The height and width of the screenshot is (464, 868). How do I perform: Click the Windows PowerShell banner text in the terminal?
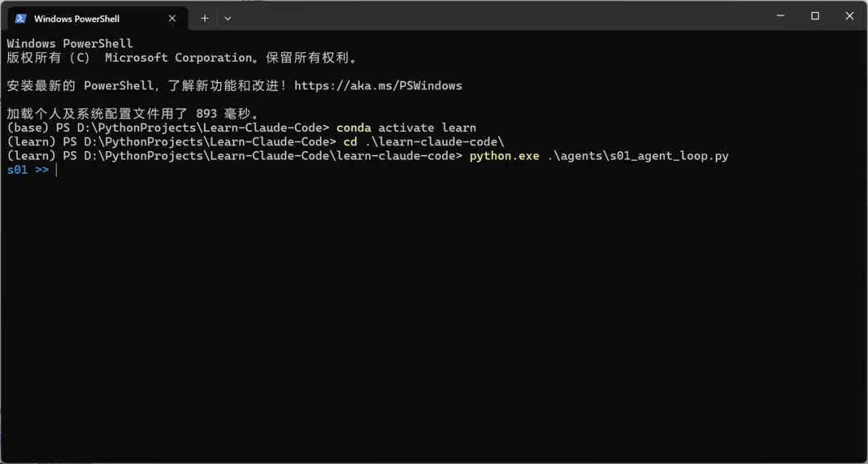[70, 43]
